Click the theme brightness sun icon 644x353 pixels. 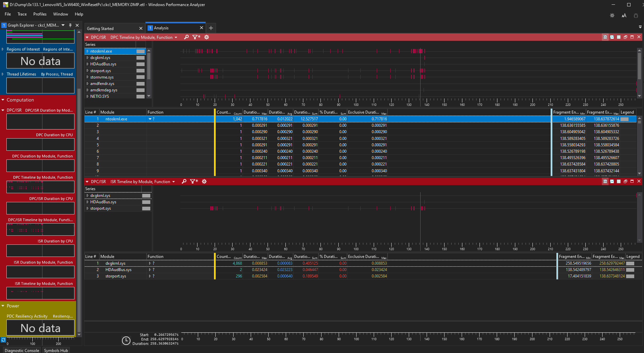coord(612,16)
